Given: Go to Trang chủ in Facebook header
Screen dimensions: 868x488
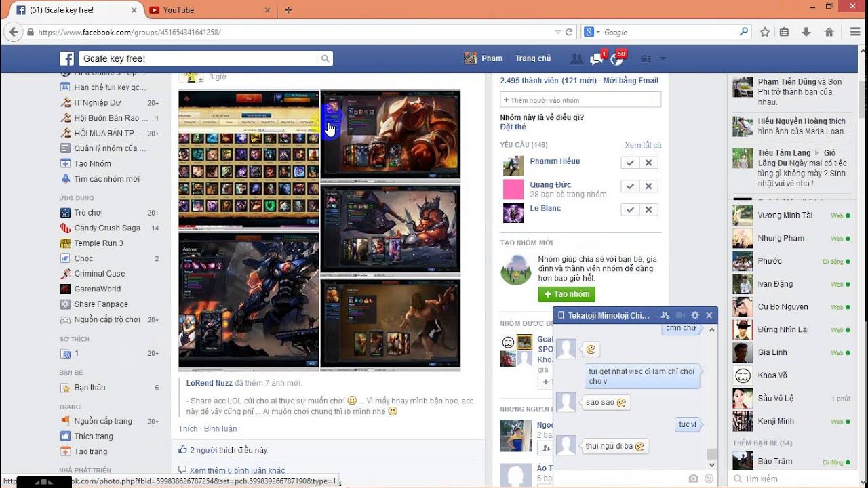Looking at the screenshot, I should [x=533, y=58].
